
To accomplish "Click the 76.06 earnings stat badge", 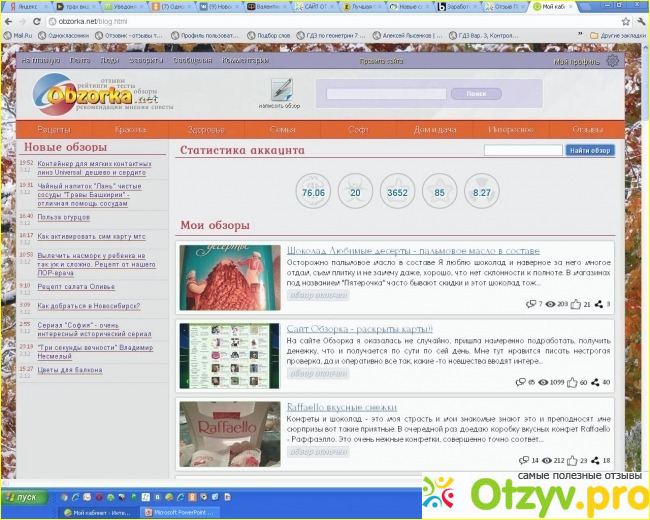I will (313, 192).
